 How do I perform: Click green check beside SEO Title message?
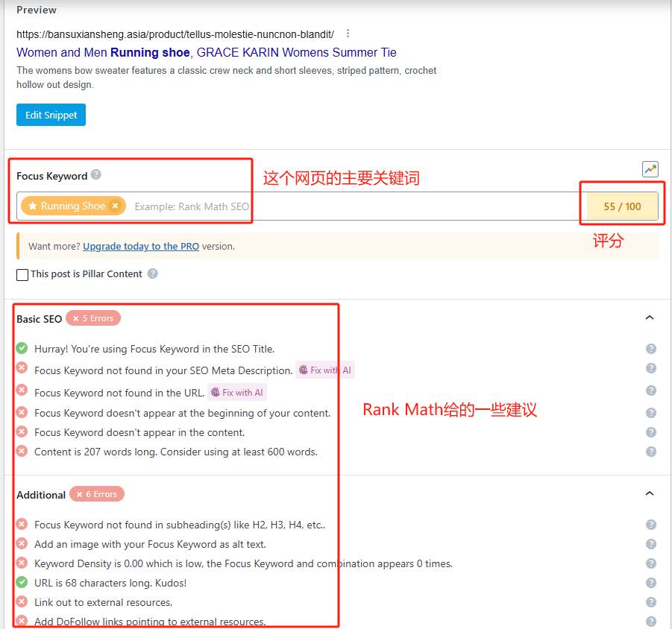[22, 348]
